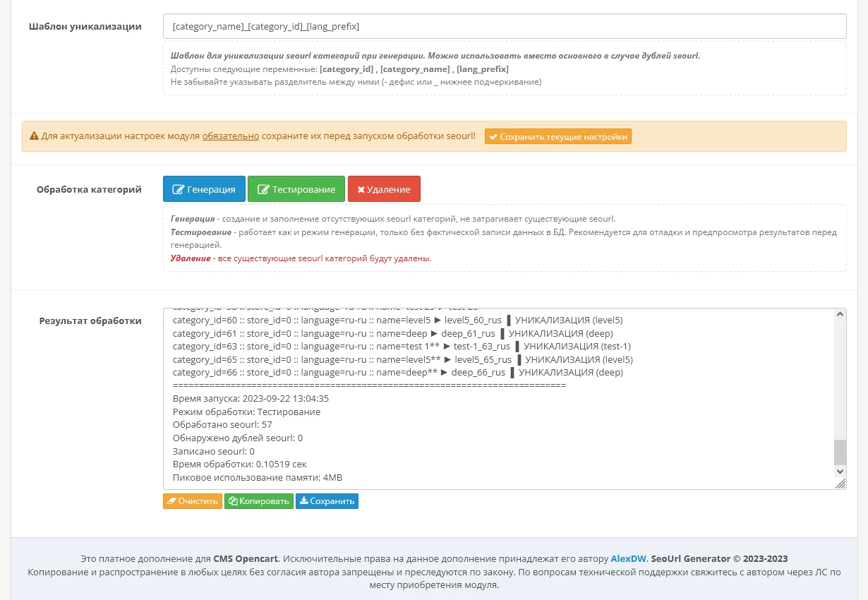The width and height of the screenshot is (868, 600).
Task: Click the download icon on Сохранить button
Action: [303, 501]
